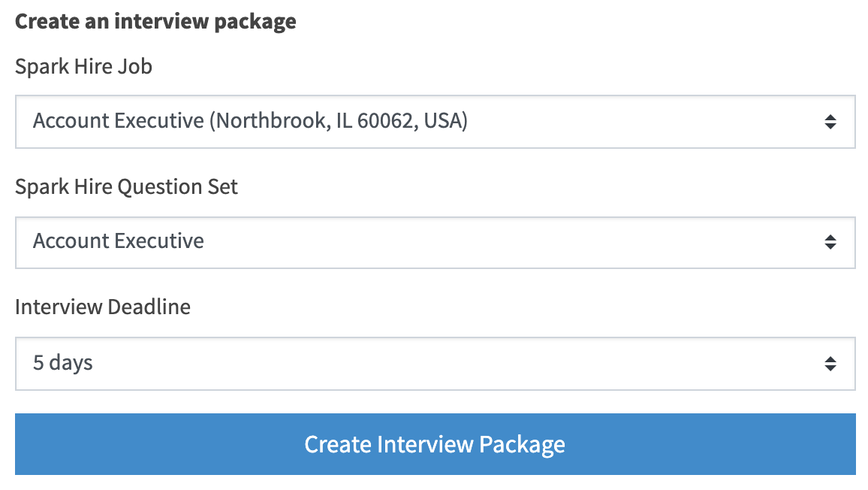868x490 pixels.
Task: Click 'Account Executive' text in Question Set field
Action: [x=119, y=241]
